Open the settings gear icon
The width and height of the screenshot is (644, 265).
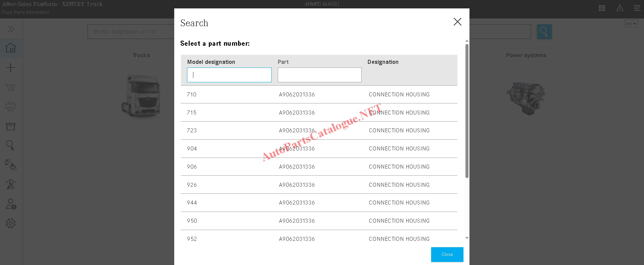(x=11, y=223)
